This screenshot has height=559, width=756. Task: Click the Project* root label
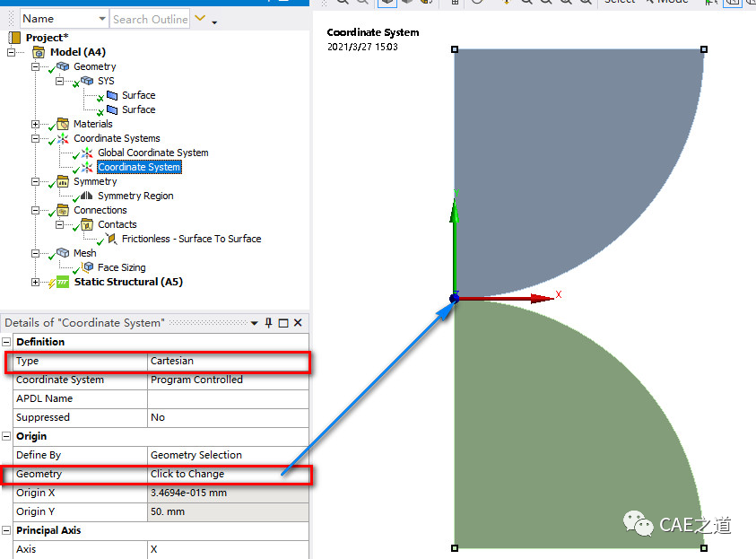[48, 38]
